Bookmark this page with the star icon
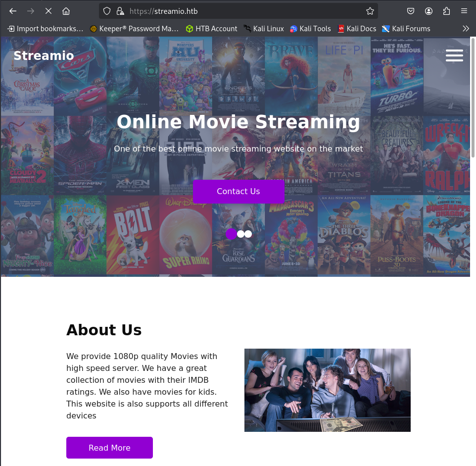 coord(370,11)
